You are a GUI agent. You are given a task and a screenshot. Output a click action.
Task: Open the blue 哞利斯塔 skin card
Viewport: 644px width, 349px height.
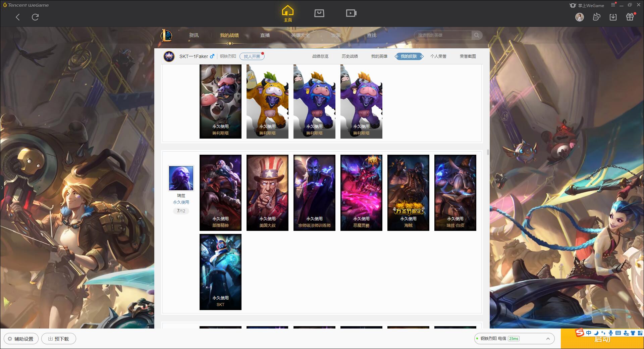click(314, 101)
